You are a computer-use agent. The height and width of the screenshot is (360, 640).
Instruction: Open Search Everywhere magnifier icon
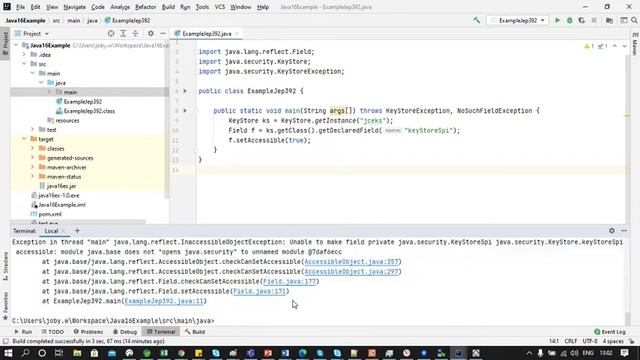pyautogui.click(x=634, y=20)
